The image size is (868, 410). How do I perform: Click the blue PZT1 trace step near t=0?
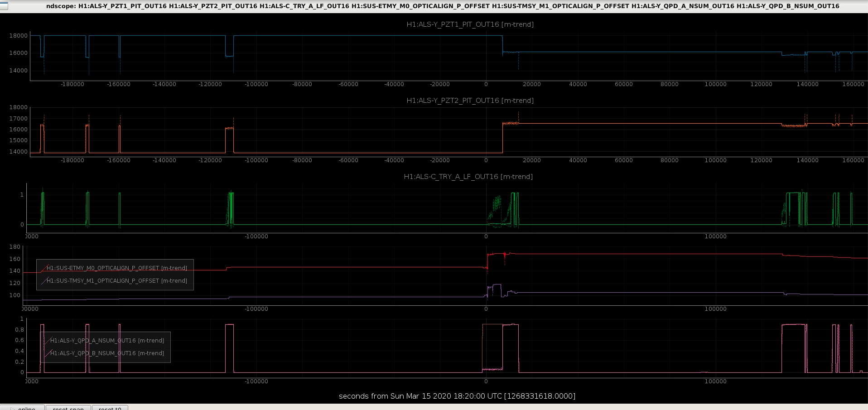pyautogui.click(x=502, y=44)
